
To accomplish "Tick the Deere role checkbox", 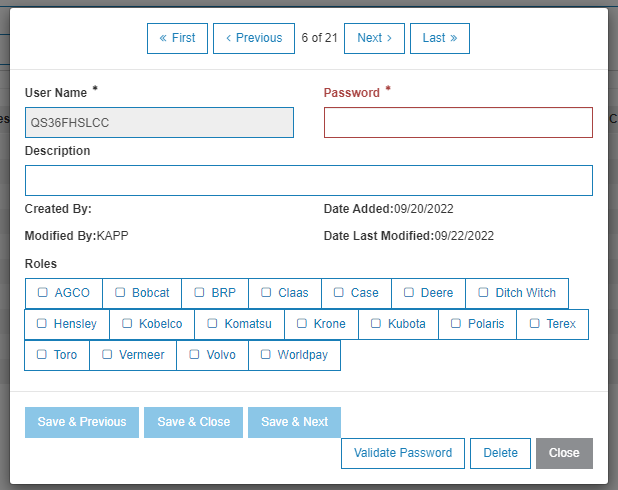I will (x=409, y=293).
